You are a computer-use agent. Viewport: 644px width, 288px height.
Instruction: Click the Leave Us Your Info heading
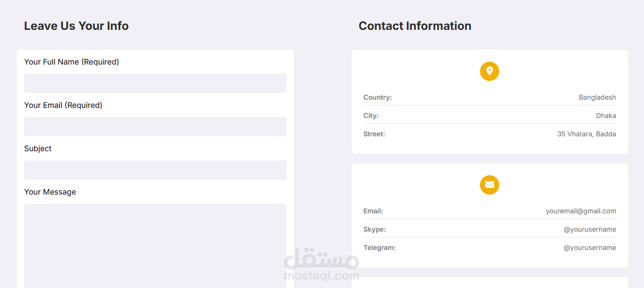(76, 26)
